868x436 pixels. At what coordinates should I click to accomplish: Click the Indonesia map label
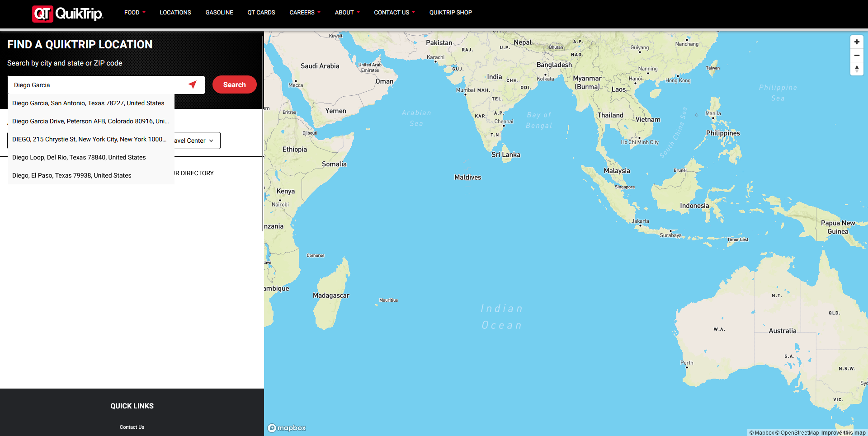click(694, 206)
